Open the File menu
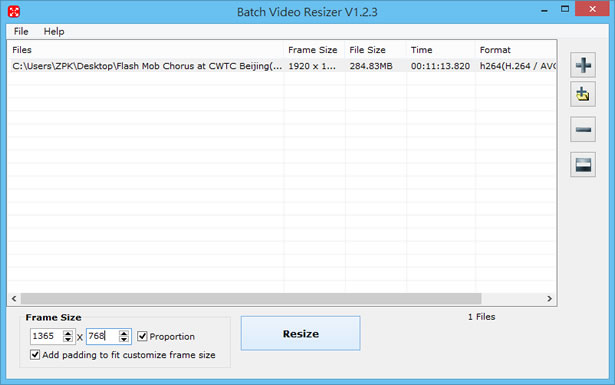The width and height of the screenshot is (615, 385). [x=21, y=31]
